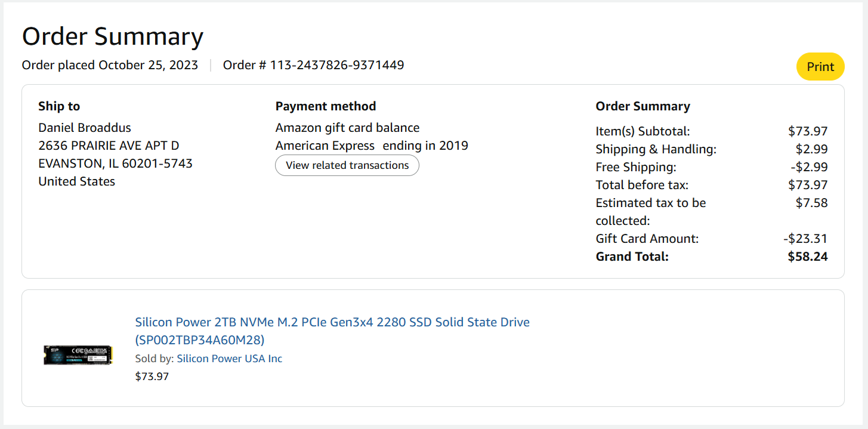Click the order number 113-2437826-9371449

[336, 65]
